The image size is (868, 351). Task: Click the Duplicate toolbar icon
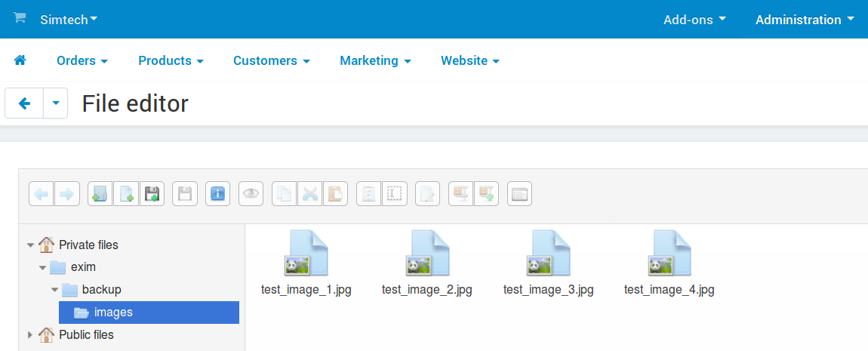(x=369, y=194)
